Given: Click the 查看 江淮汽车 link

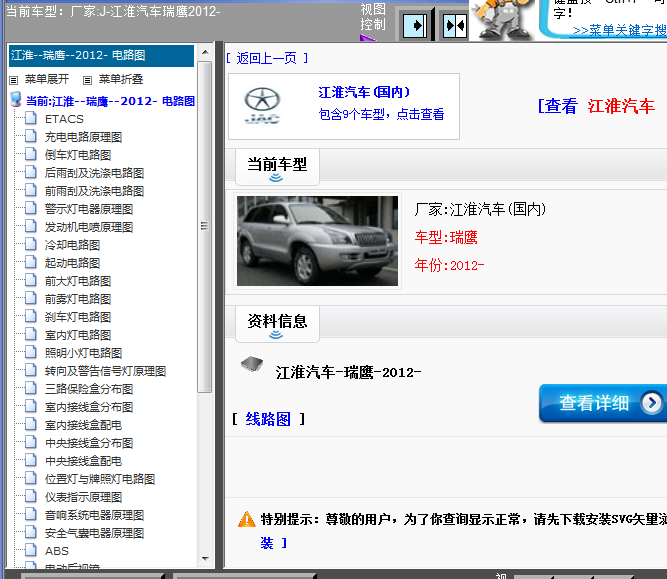Looking at the screenshot, I should tap(597, 106).
